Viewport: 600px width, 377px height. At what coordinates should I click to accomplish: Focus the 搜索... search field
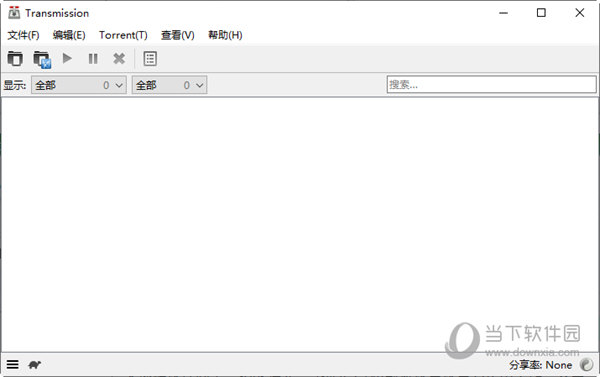pos(491,85)
